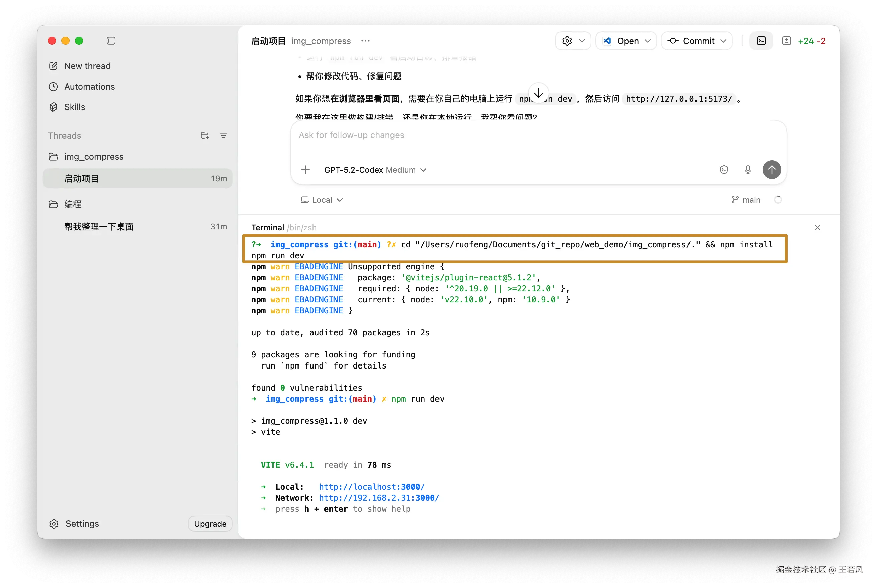Click the scroll-to-bottom arrow button
Image resolution: width=877 pixels, height=588 pixels.
539,93
